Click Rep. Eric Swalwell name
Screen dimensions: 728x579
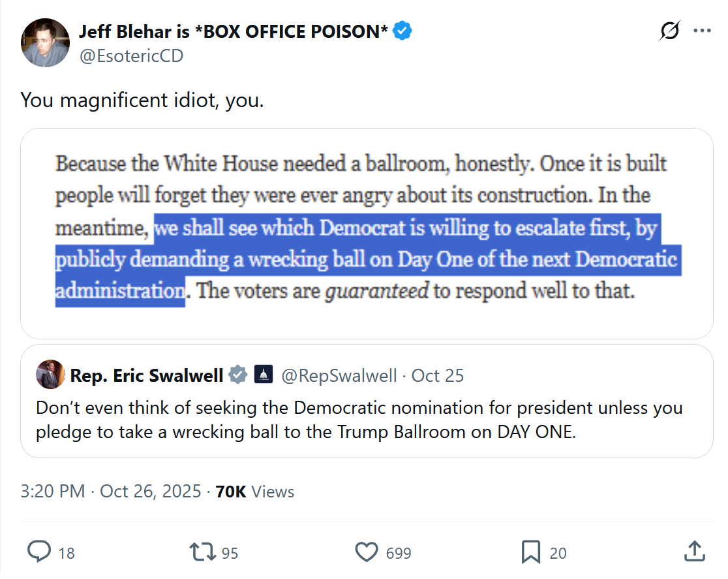click(x=147, y=375)
